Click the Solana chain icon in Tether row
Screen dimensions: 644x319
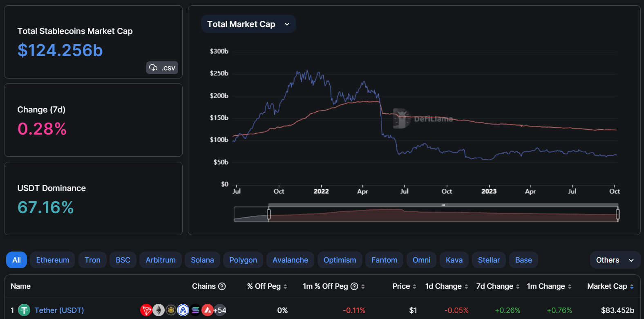point(195,310)
